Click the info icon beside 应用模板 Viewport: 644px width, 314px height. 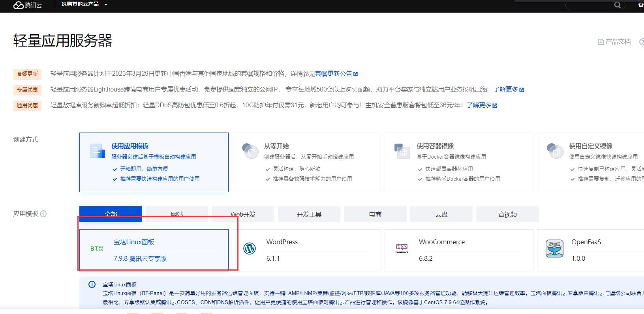[43, 214]
